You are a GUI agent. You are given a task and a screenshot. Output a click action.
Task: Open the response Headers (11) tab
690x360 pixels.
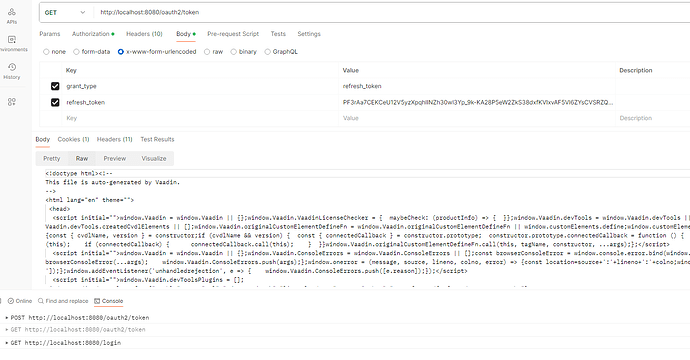point(114,140)
